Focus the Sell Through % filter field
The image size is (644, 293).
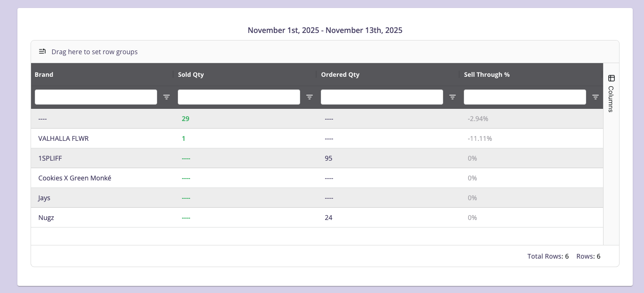(525, 97)
